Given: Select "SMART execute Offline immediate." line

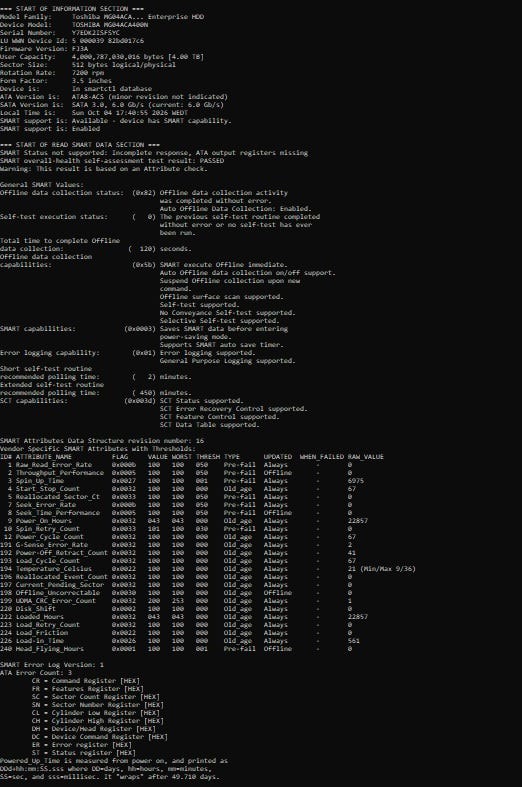Looking at the screenshot, I should 223,265.
